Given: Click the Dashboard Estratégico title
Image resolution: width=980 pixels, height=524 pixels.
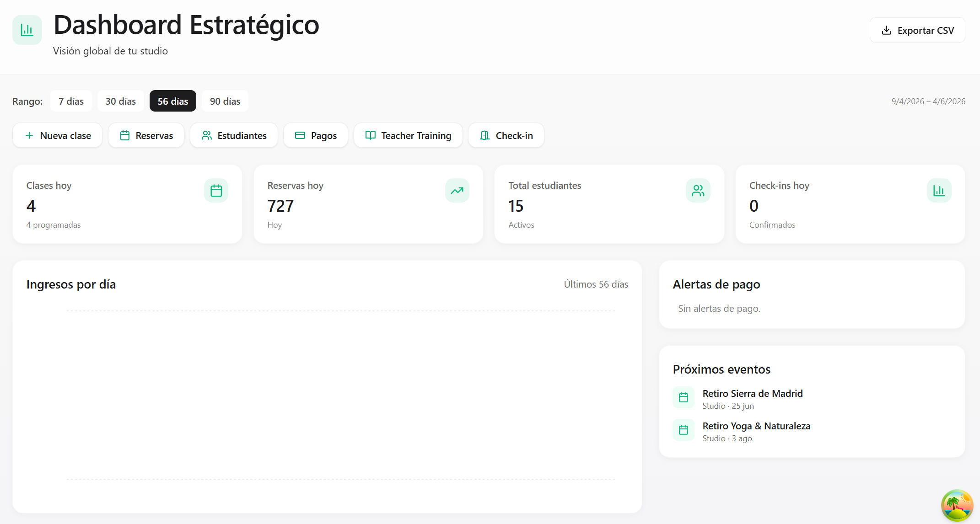Looking at the screenshot, I should [186, 25].
